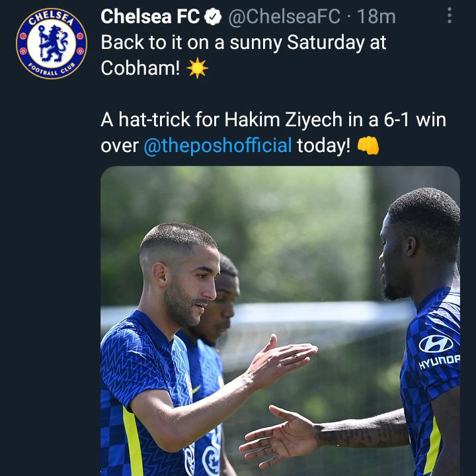Click the @ChelseaFC handle

pyautogui.click(x=284, y=17)
